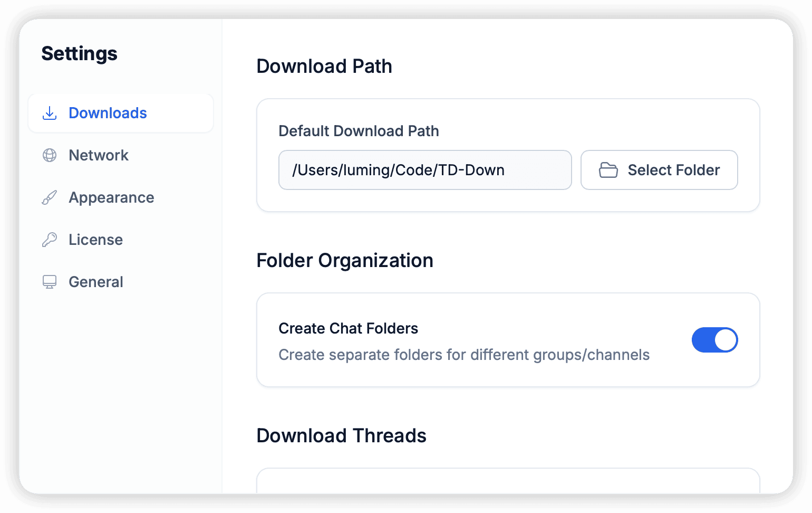Click the download arrow icon beside Downloads
Screen dimensions: 812x513
click(x=49, y=113)
